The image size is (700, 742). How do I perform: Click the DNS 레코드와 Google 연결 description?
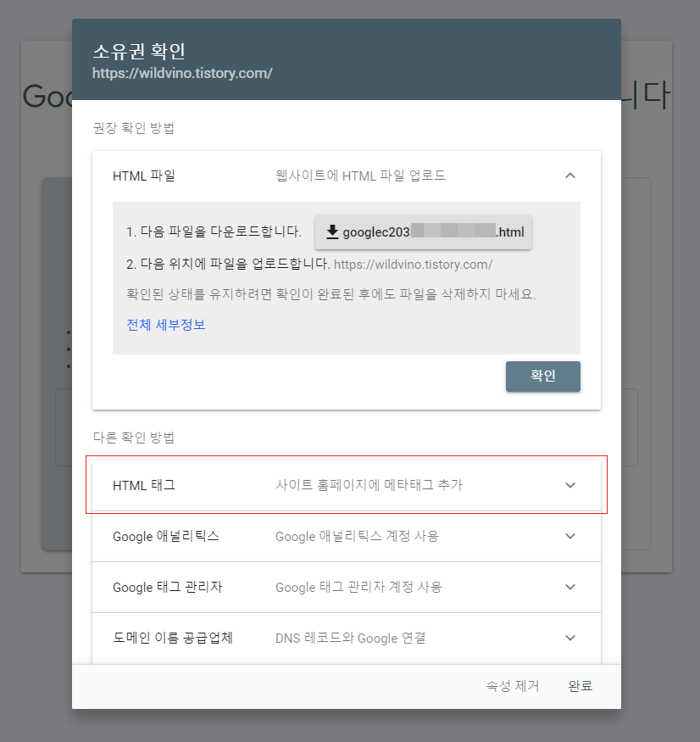pos(351,638)
